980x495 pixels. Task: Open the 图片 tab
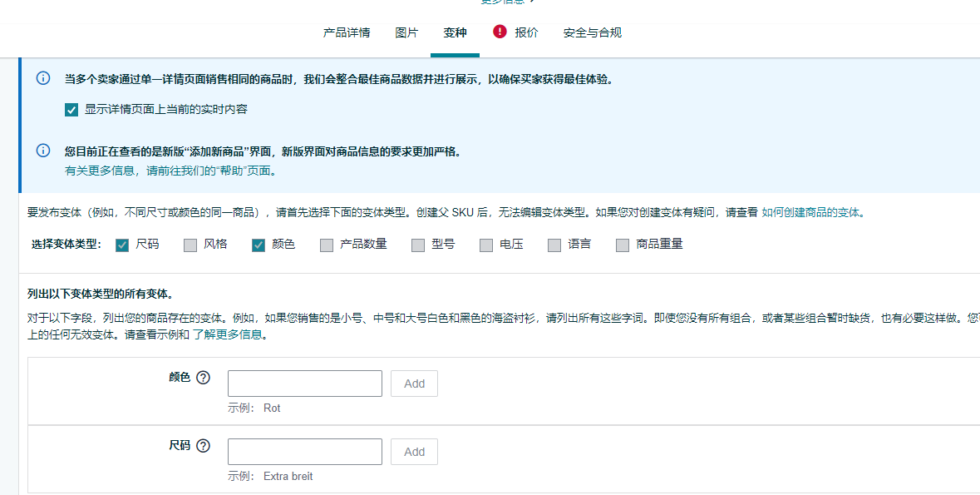pos(406,33)
